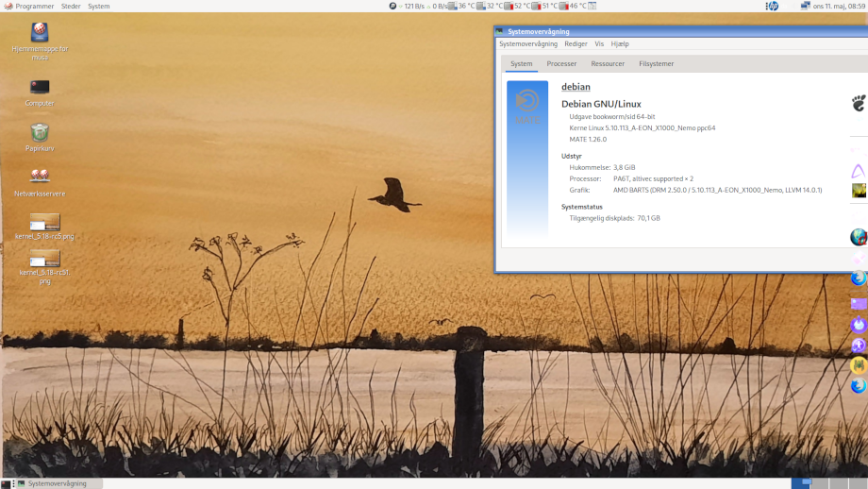
Task: Open the Rediger menu
Action: coord(576,43)
